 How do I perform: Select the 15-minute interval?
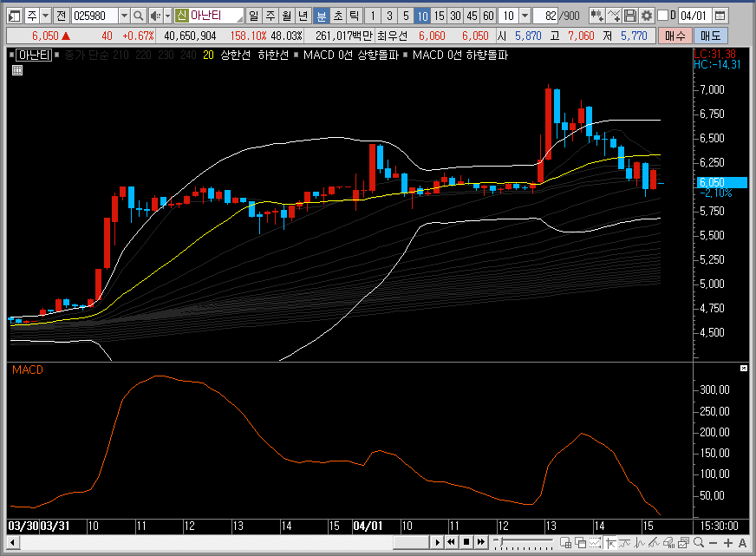point(439,16)
